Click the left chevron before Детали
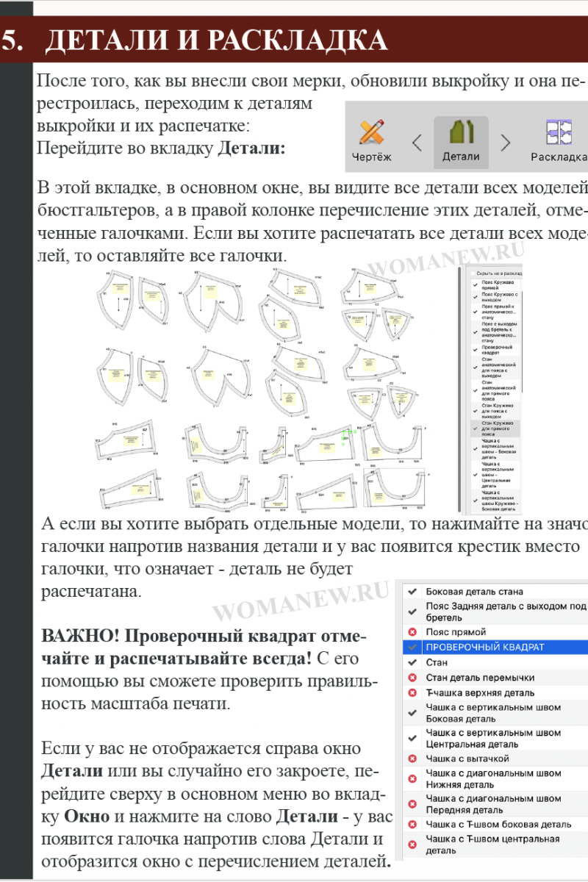This screenshot has width=588, height=882. tap(417, 141)
